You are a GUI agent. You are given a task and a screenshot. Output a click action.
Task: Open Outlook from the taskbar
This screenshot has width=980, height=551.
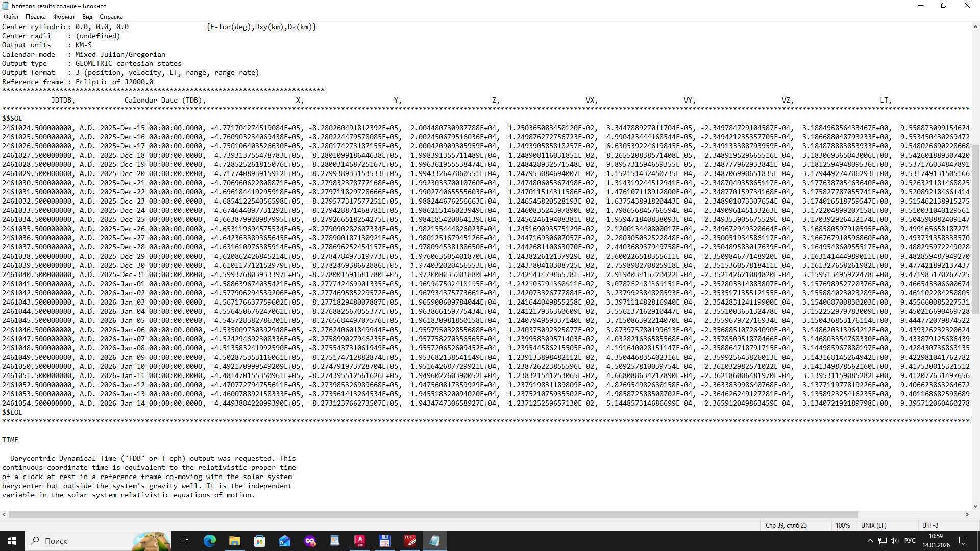(x=284, y=541)
